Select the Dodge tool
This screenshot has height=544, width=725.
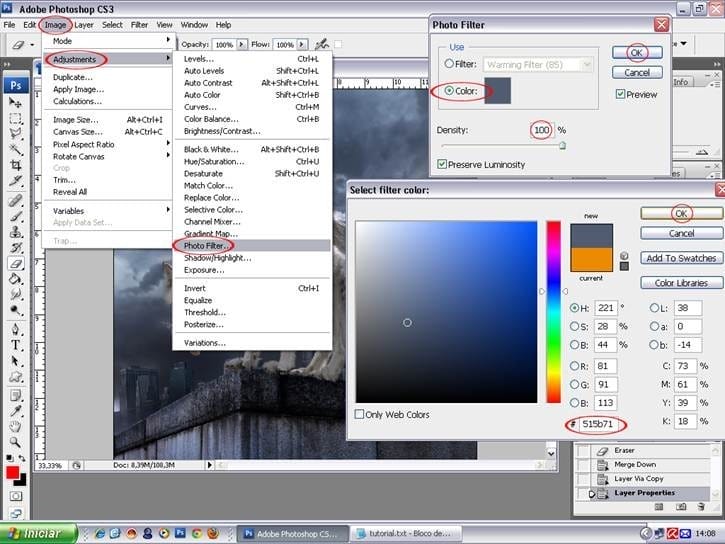click(15, 310)
